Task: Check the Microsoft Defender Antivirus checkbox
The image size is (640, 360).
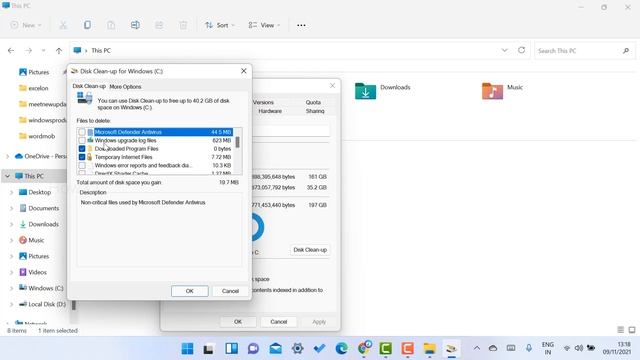Action: 82,132
